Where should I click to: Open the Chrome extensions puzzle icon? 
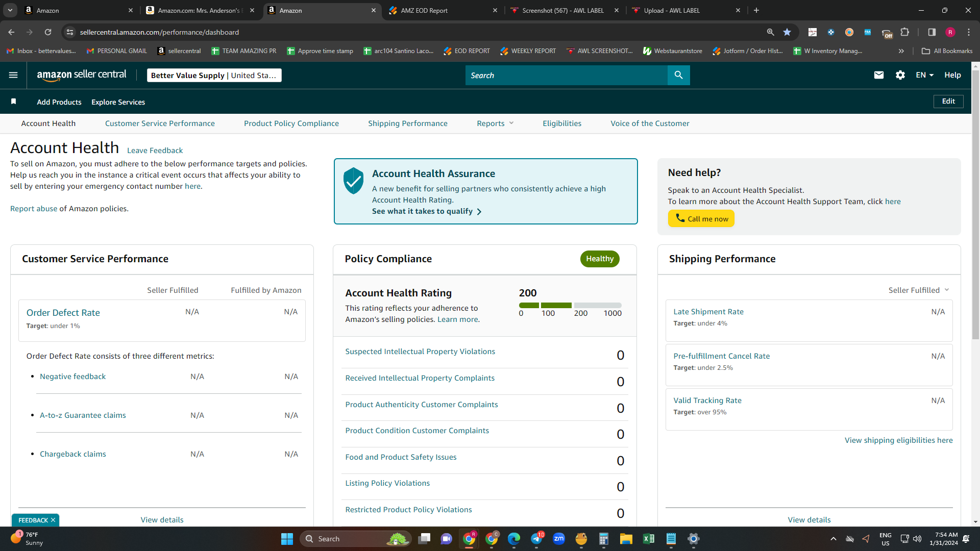tap(904, 32)
